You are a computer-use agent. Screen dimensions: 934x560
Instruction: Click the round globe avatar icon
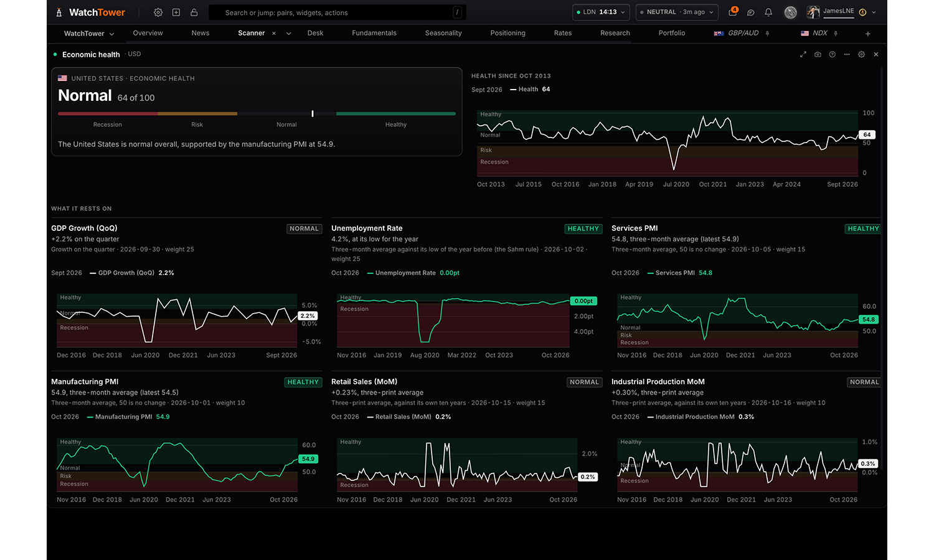(x=791, y=12)
